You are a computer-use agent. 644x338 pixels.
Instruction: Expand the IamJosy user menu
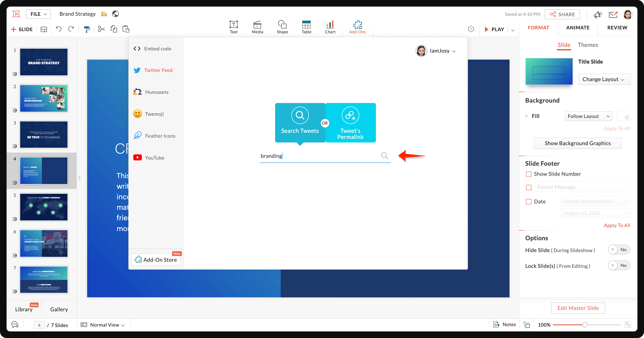pos(453,51)
